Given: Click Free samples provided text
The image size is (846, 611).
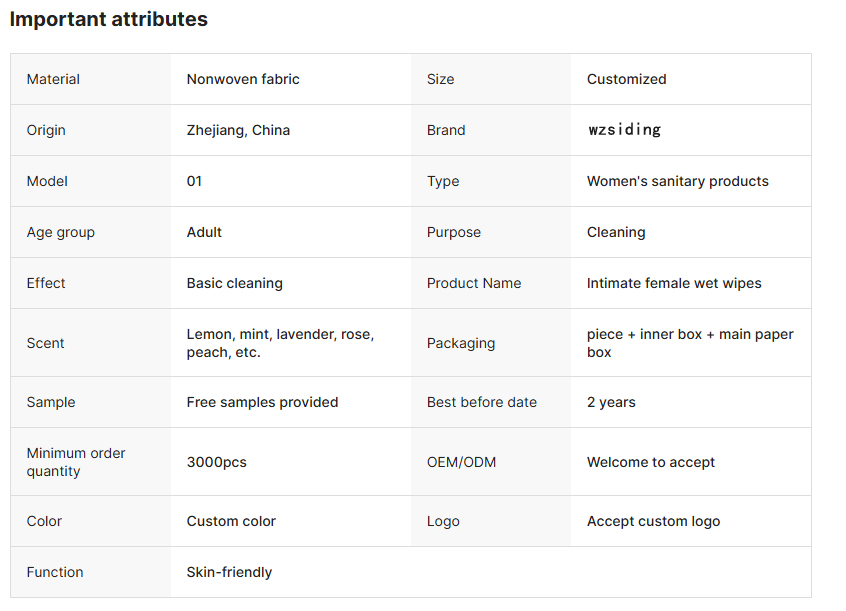Looking at the screenshot, I should (262, 402).
